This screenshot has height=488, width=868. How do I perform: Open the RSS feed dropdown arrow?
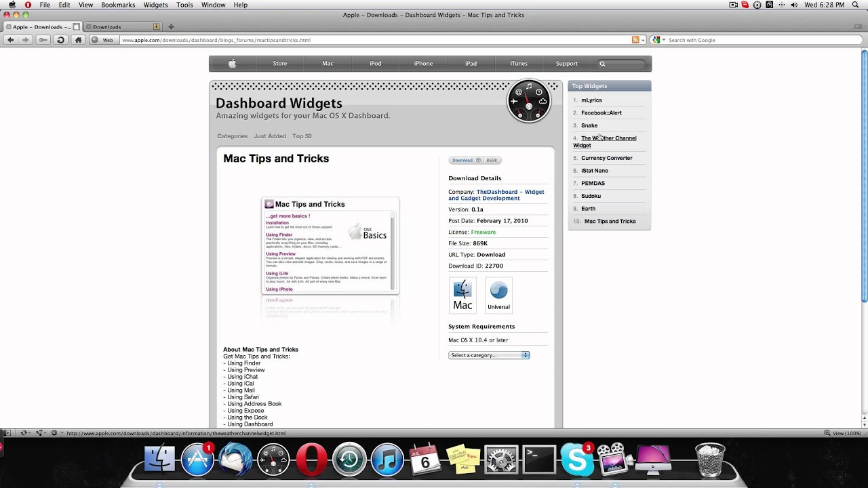point(643,40)
